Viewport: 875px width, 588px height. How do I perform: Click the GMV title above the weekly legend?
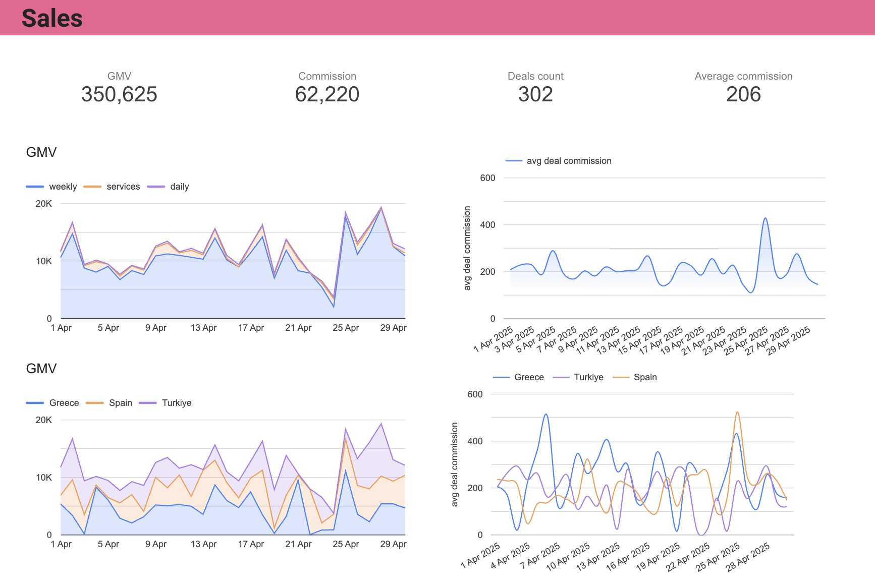[x=41, y=152]
